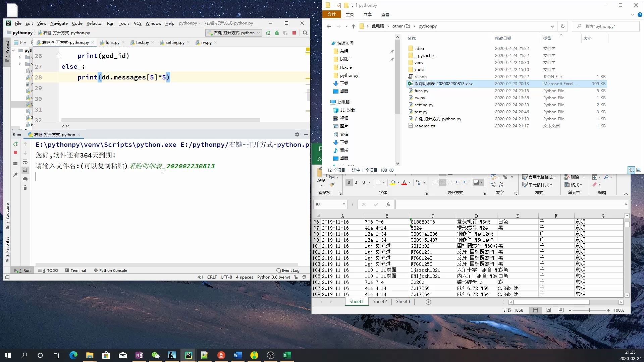
Task: Start debugging in PyCharm
Action: coord(276,33)
